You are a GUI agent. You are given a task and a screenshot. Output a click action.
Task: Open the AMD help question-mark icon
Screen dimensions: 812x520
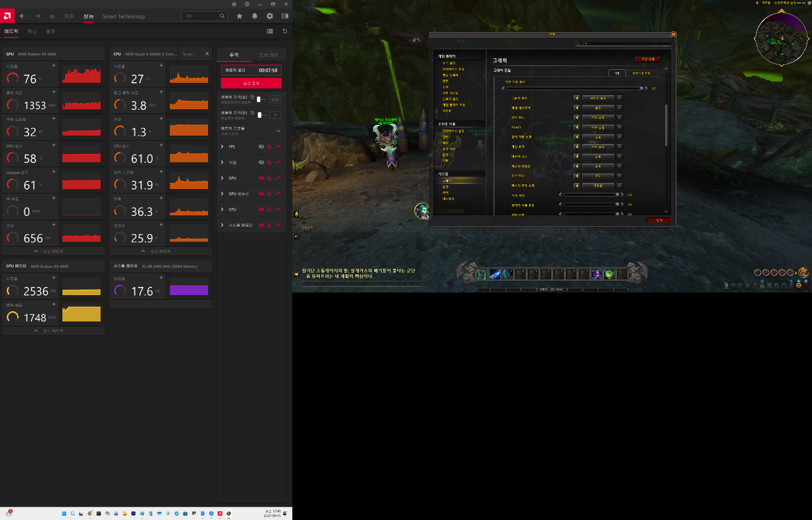[x=247, y=4]
